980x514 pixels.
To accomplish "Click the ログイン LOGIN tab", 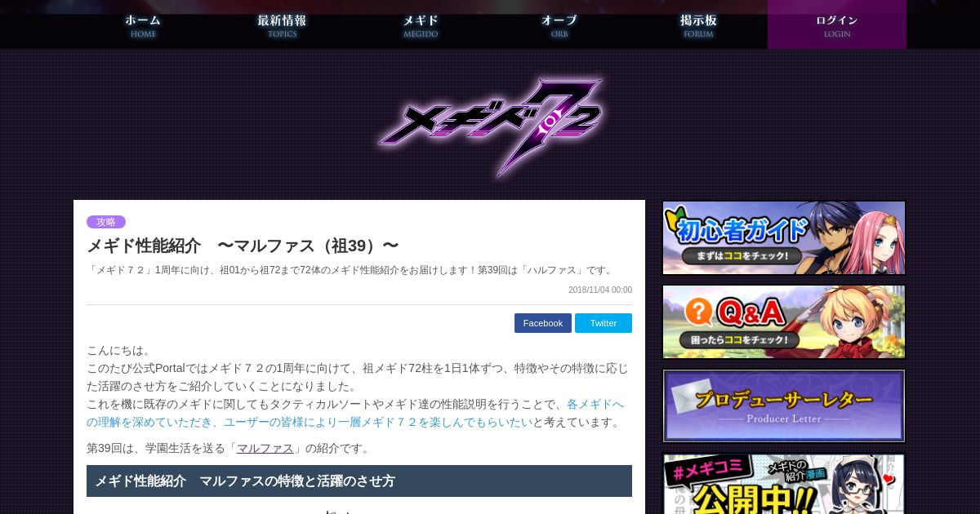I will pyautogui.click(x=837, y=24).
